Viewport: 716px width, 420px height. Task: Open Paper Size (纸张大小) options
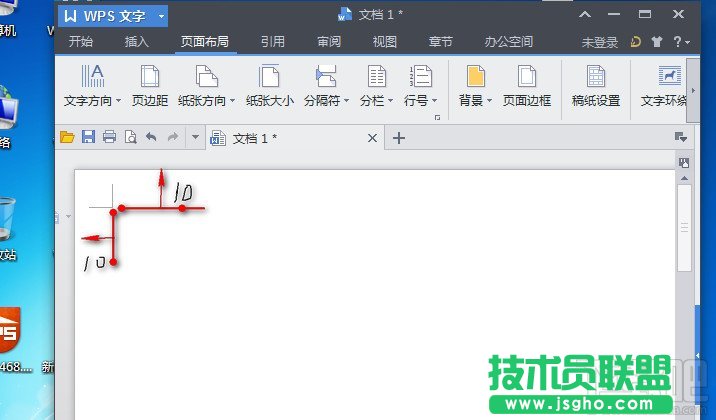coord(269,86)
